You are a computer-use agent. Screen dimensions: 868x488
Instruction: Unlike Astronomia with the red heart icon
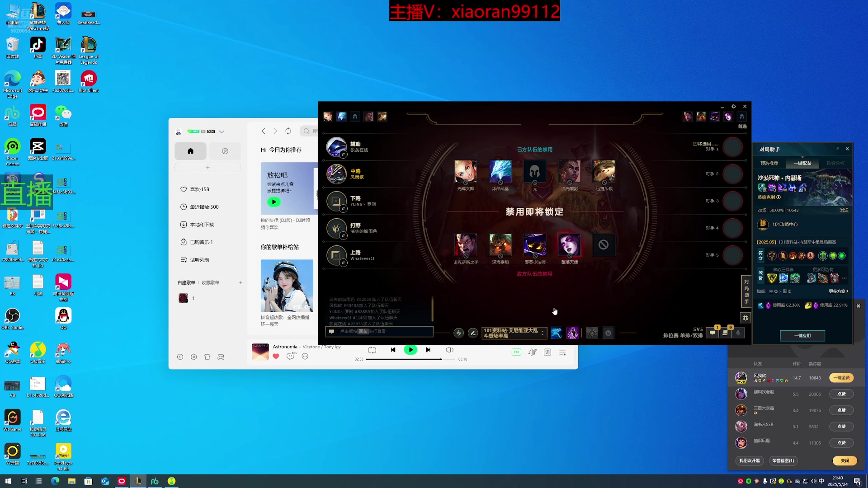(x=276, y=357)
